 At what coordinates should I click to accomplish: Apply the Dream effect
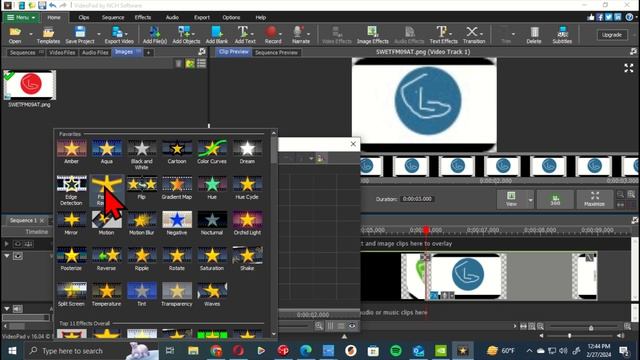(x=247, y=152)
